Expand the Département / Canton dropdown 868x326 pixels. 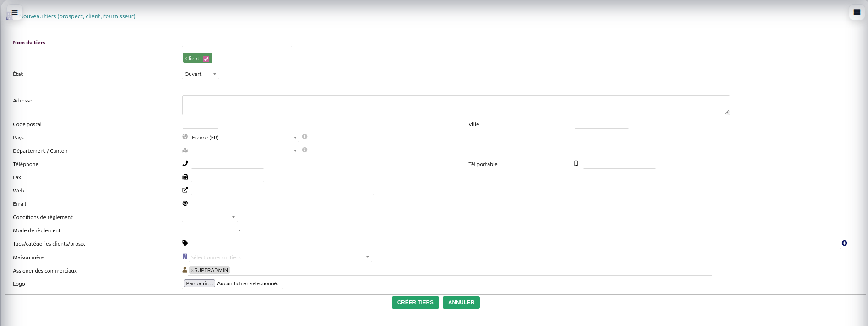click(244, 150)
